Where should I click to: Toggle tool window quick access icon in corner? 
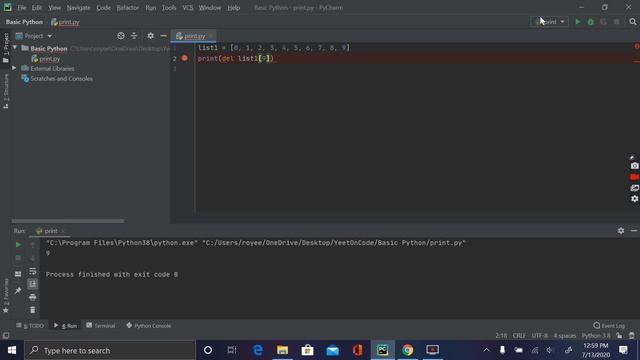pos(6,336)
